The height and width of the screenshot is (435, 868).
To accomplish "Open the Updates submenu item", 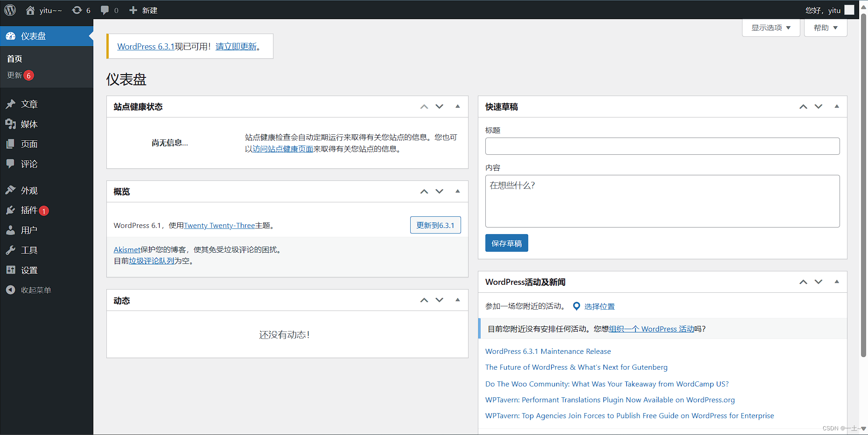I will [15, 76].
